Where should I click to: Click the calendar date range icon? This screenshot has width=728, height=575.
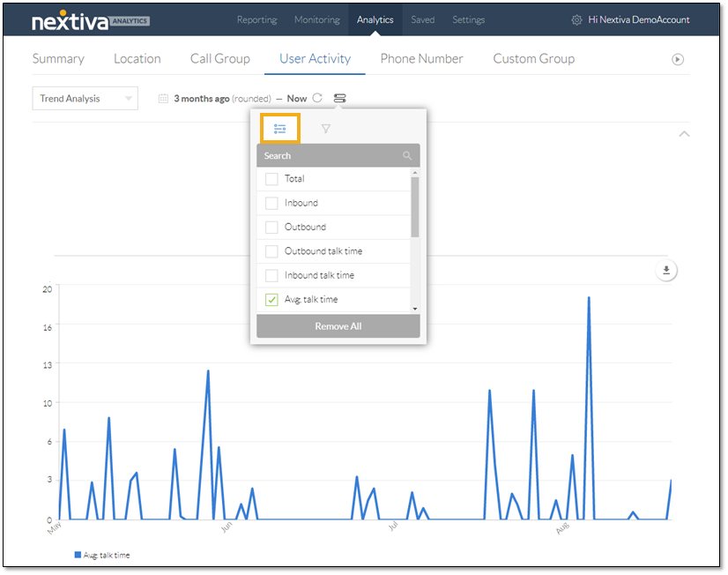163,99
